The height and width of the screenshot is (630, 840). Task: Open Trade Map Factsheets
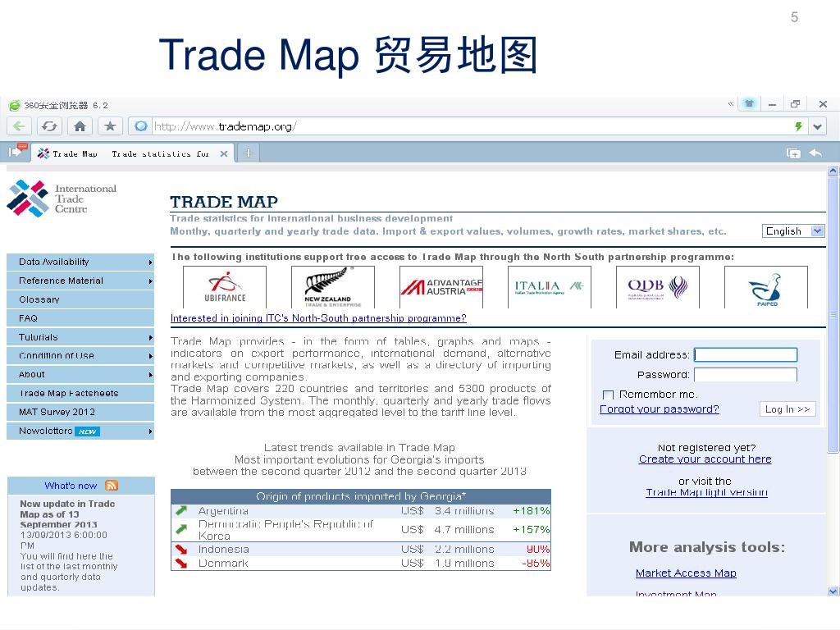[x=80, y=393]
